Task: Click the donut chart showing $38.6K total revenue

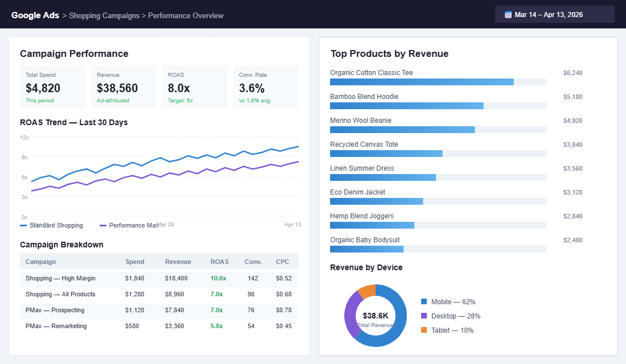Action: [x=376, y=316]
